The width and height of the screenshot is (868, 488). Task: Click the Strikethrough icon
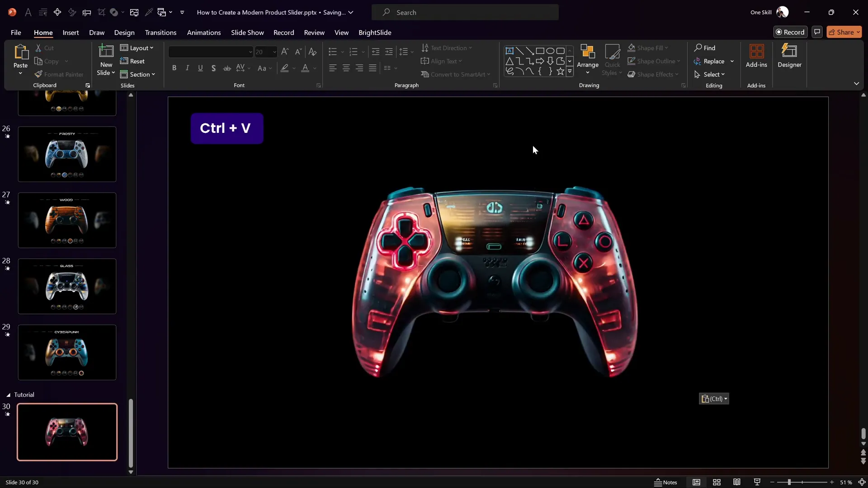tap(227, 68)
